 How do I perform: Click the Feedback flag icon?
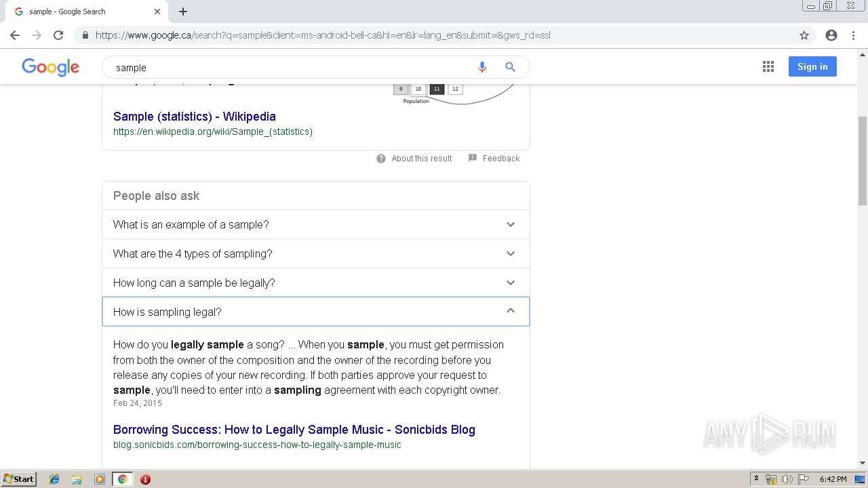point(473,159)
